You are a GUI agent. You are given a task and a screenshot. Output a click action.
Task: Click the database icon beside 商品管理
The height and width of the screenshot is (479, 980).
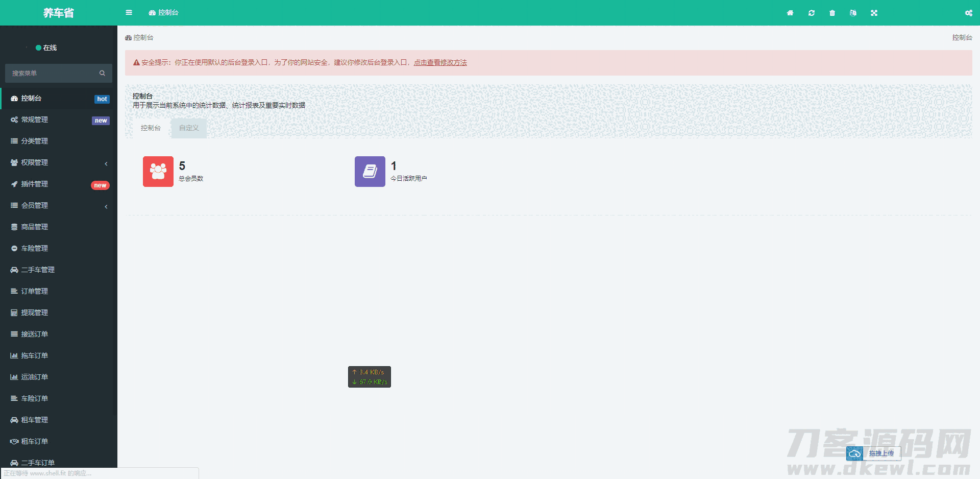[14, 227]
